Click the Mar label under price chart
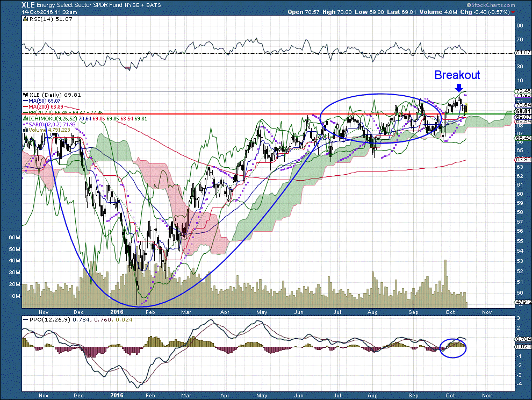532x400 pixels. 186,312
